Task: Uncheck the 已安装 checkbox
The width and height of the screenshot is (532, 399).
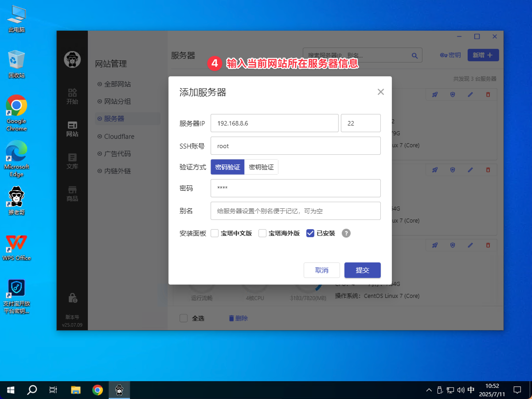Action: pyautogui.click(x=310, y=233)
